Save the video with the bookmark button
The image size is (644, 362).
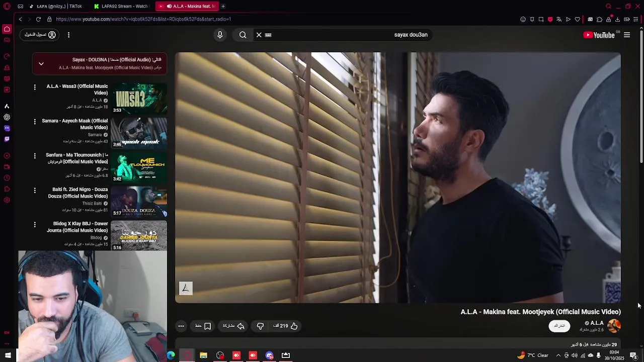[203, 326]
